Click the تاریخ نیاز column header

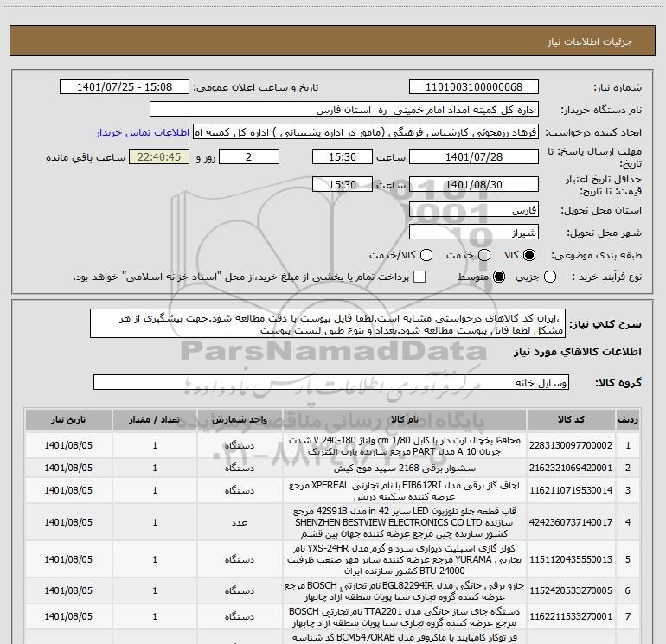(68, 420)
